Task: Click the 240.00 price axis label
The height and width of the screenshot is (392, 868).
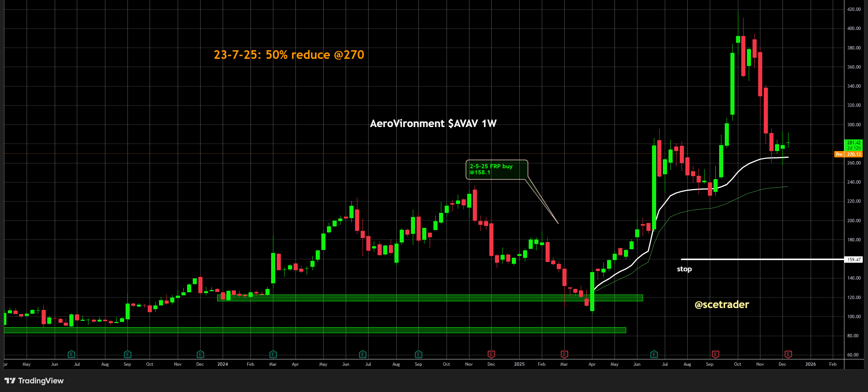Action: (854, 182)
